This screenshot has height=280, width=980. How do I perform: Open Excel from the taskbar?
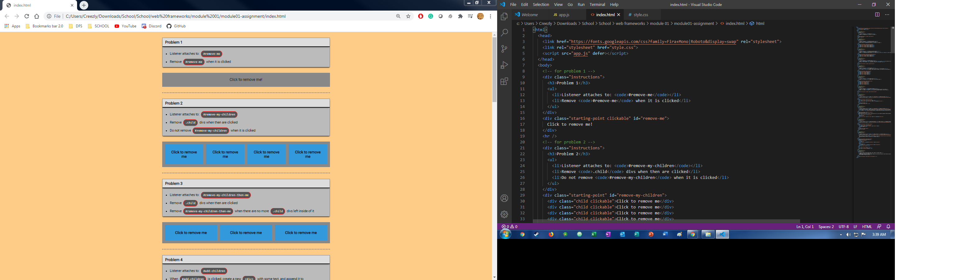(594, 235)
